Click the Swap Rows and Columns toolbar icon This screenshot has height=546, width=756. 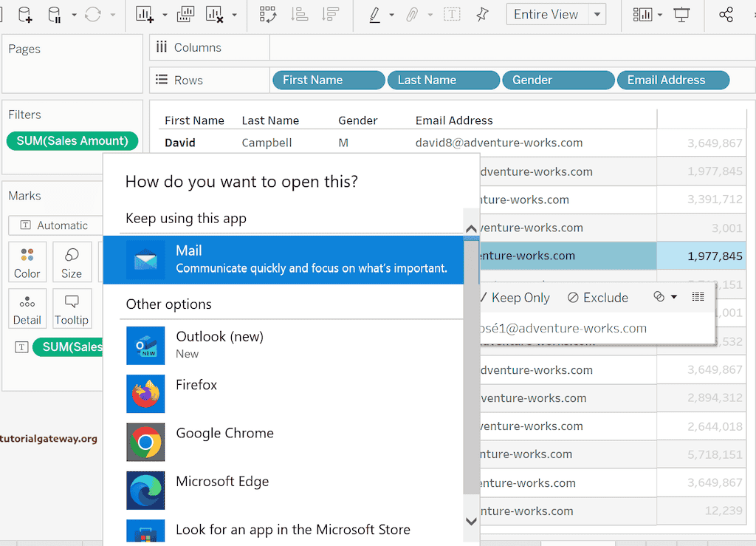[x=267, y=14]
